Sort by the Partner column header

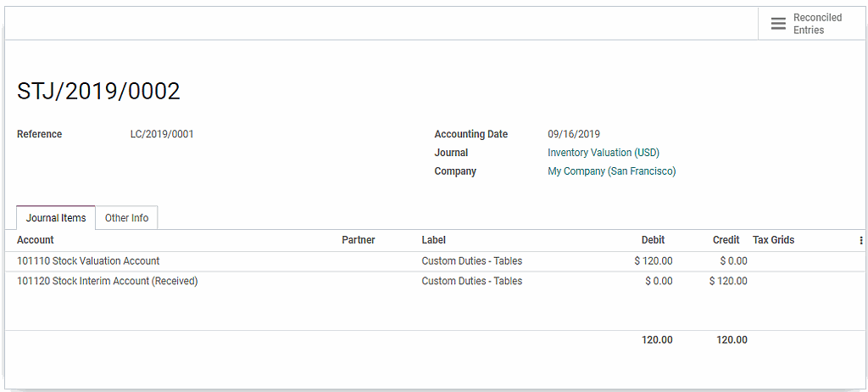pos(358,240)
